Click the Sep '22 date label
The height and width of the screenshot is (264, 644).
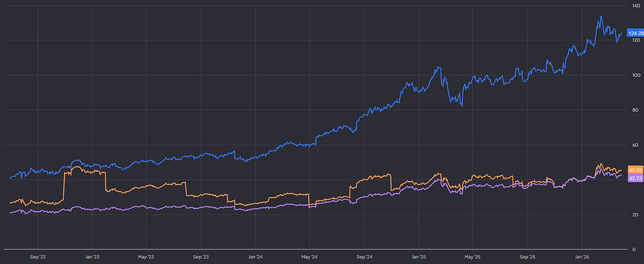pos(38,257)
